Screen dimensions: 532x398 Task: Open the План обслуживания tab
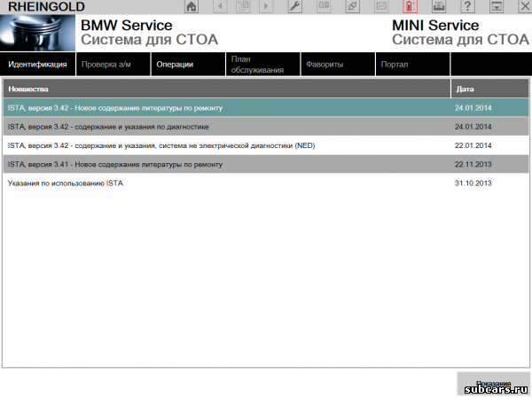(x=263, y=64)
